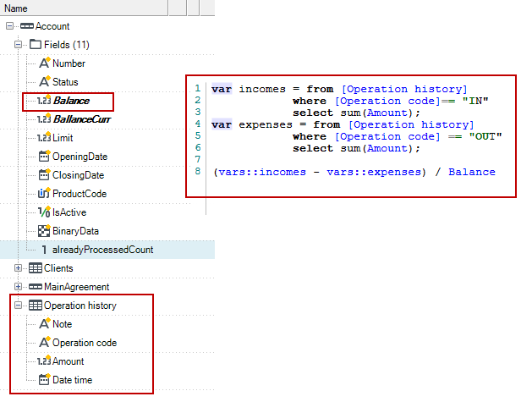Select the Number field
The height and width of the screenshot is (413, 532).
[x=69, y=63]
